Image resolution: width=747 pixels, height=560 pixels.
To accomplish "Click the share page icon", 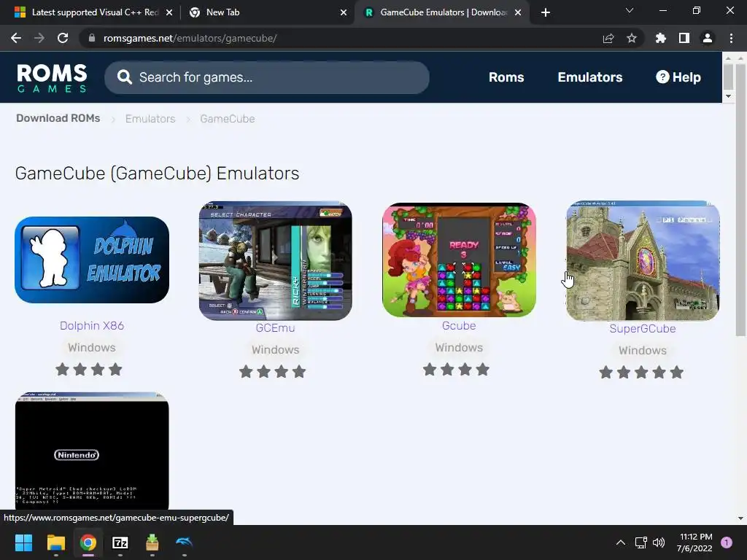I will pos(608,38).
